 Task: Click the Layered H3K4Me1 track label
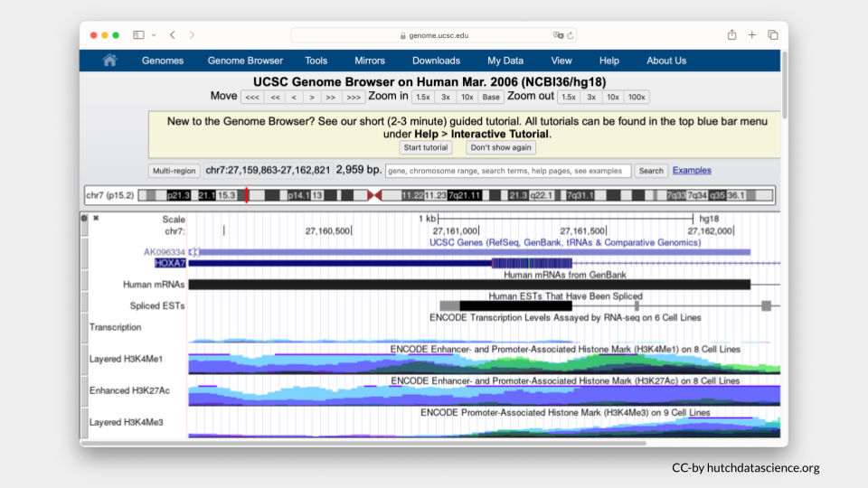[127, 359]
